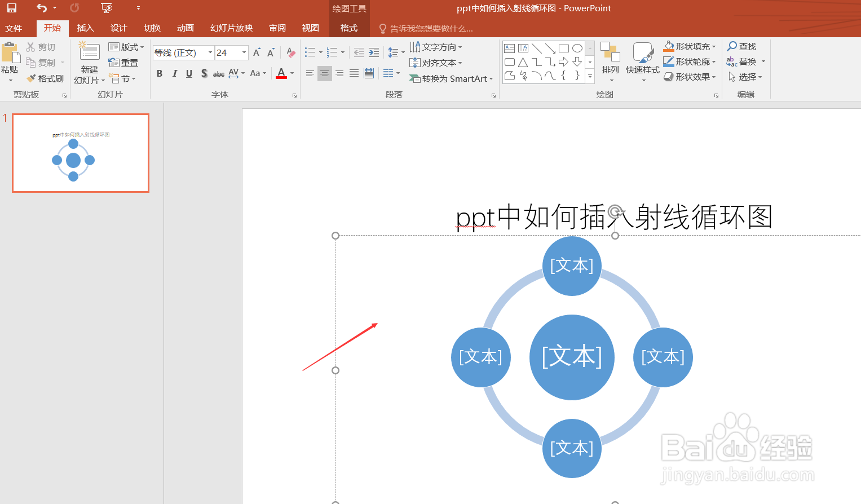861x504 pixels.
Task: Toggle strikethrough formatting
Action: coord(219,73)
